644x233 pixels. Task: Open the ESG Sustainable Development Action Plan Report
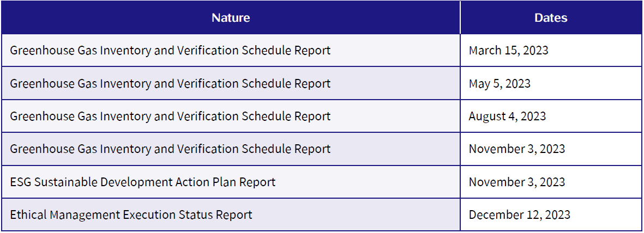142,182
